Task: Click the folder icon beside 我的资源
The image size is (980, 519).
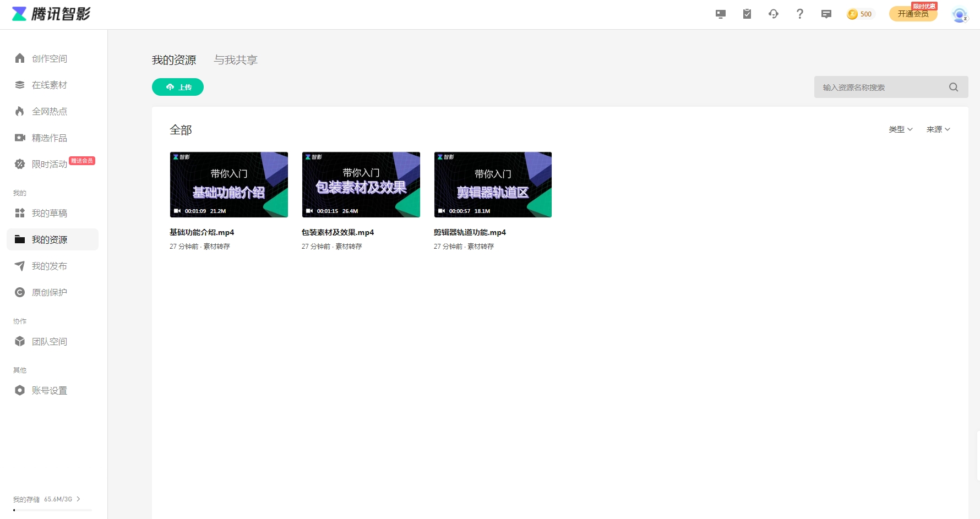Action: [20, 239]
